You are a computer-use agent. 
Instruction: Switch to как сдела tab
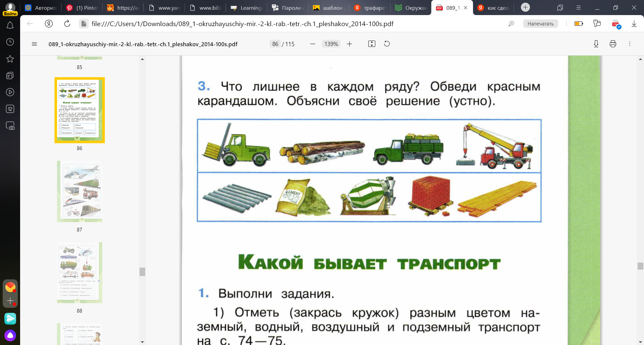[x=493, y=8]
